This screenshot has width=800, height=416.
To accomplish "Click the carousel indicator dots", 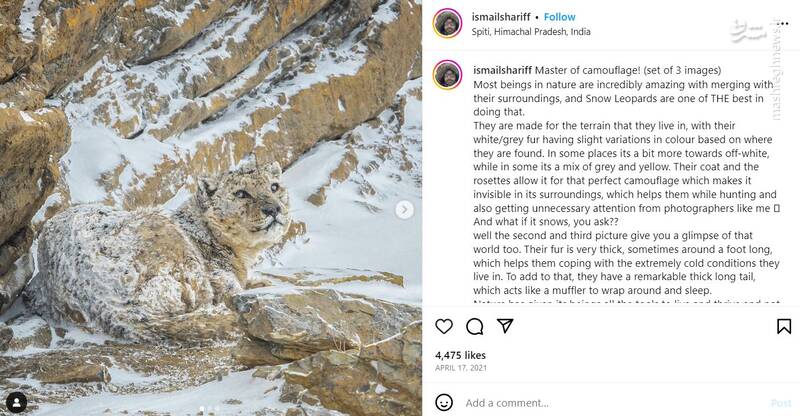I will 207,408.
